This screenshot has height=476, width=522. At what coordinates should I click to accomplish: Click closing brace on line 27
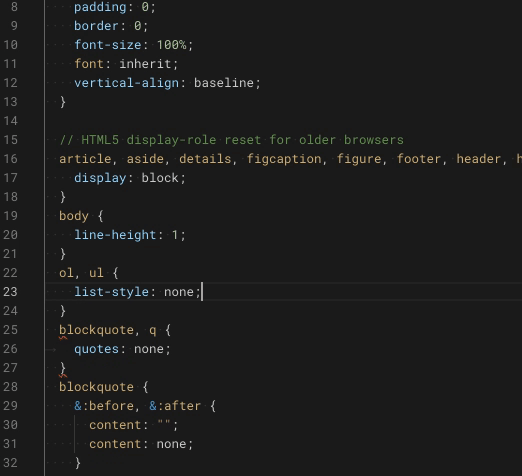[63, 368]
